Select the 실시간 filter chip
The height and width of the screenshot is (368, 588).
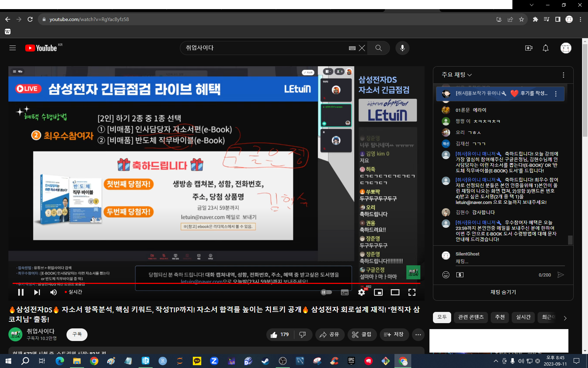[523, 317]
